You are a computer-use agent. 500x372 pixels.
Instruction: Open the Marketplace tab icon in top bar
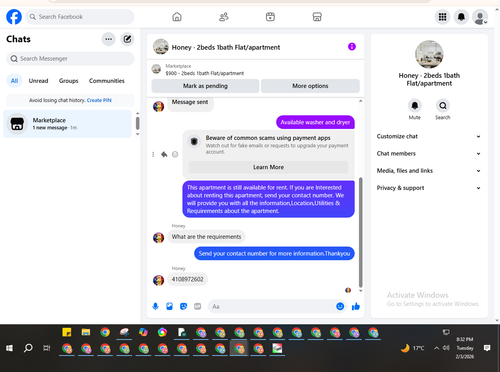[317, 17]
